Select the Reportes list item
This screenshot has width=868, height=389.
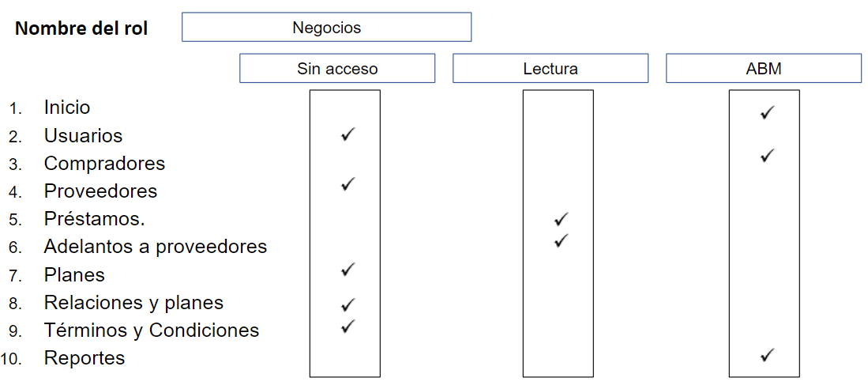point(85,358)
